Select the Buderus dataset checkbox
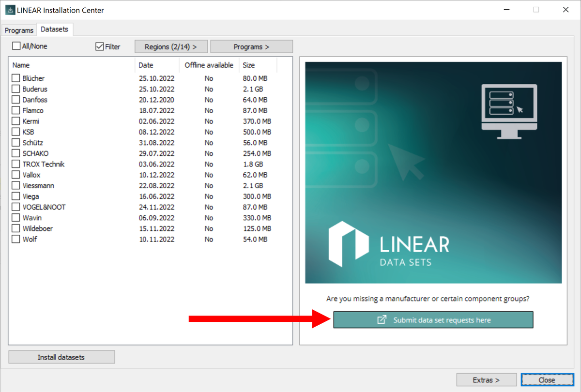Screen dimensions: 581x392 [15, 89]
